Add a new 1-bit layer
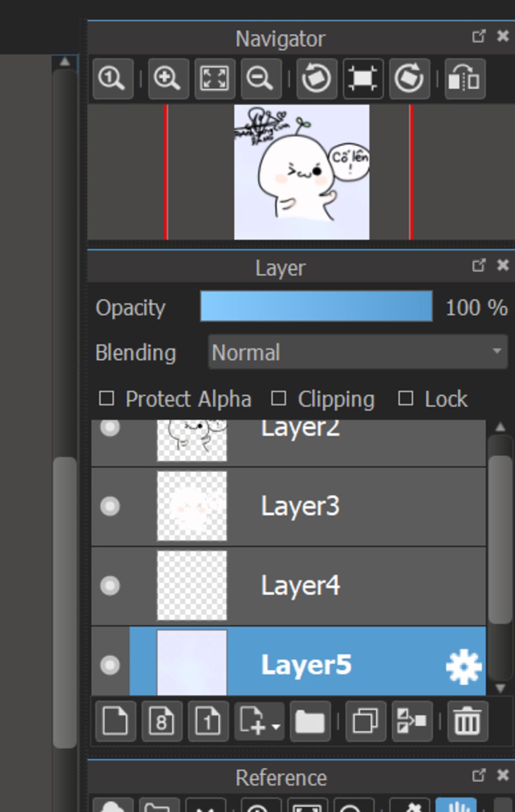515x812 pixels. point(208,721)
